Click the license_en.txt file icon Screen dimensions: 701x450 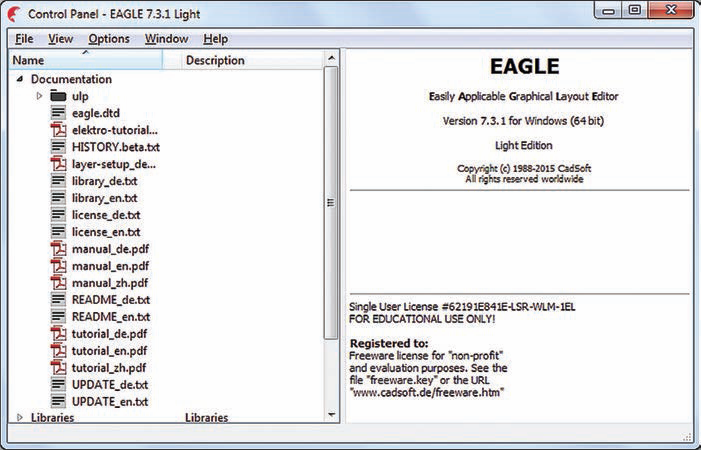click(58, 231)
